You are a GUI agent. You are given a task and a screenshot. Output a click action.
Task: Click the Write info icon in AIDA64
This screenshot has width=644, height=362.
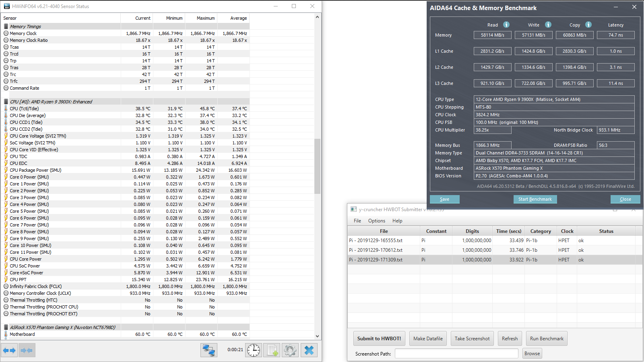(548, 25)
